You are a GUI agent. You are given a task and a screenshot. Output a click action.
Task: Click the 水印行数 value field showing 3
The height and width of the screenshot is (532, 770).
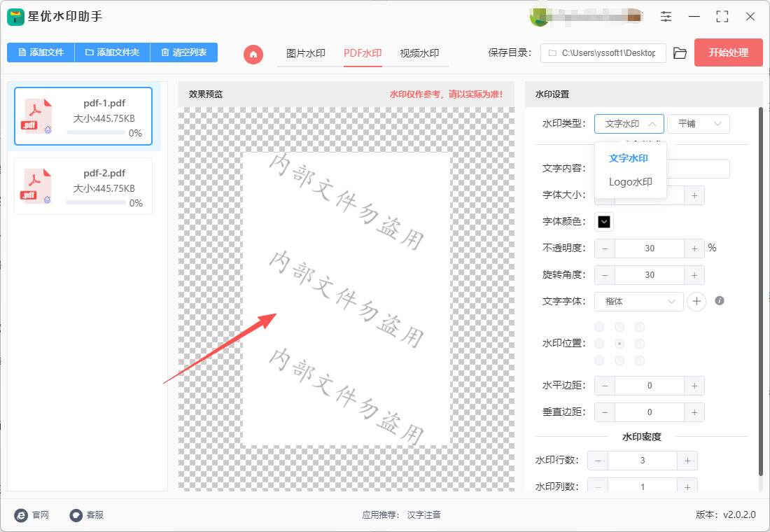(643, 461)
